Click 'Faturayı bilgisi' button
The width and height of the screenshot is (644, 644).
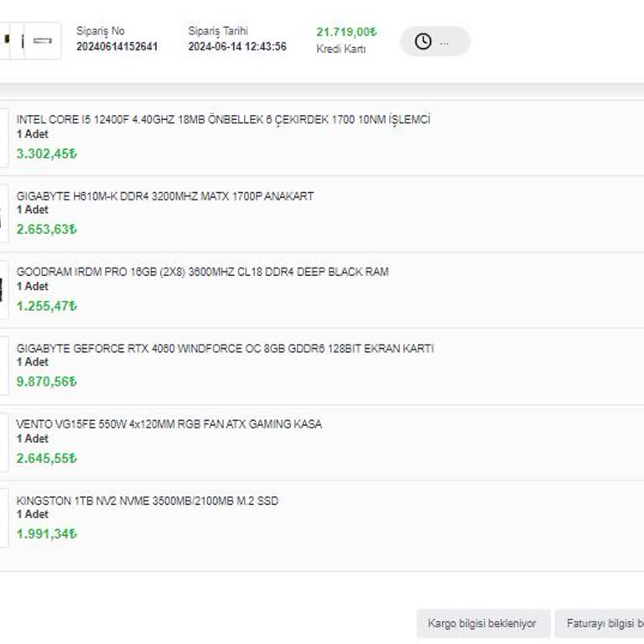click(x=600, y=624)
